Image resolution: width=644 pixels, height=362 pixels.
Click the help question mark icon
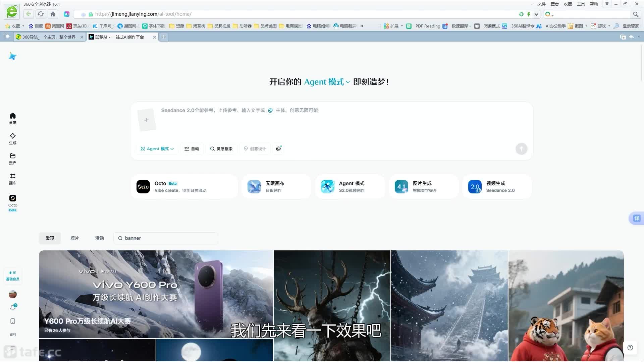click(630, 348)
